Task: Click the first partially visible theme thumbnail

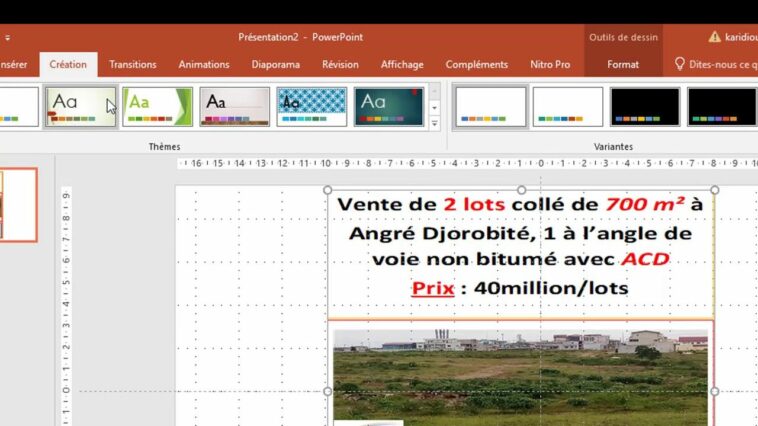Action: 19,107
